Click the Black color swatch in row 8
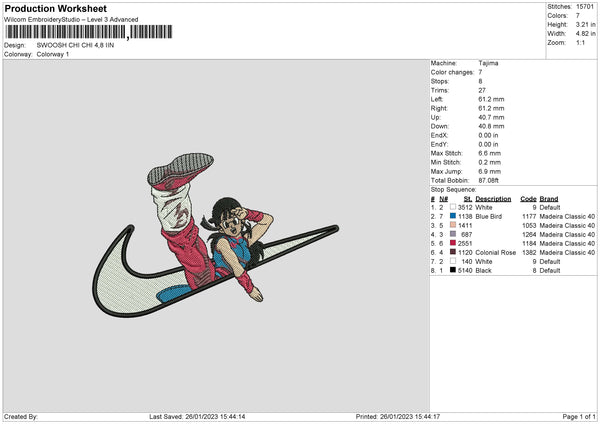The height and width of the screenshot is (424, 600). [x=453, y=270]
